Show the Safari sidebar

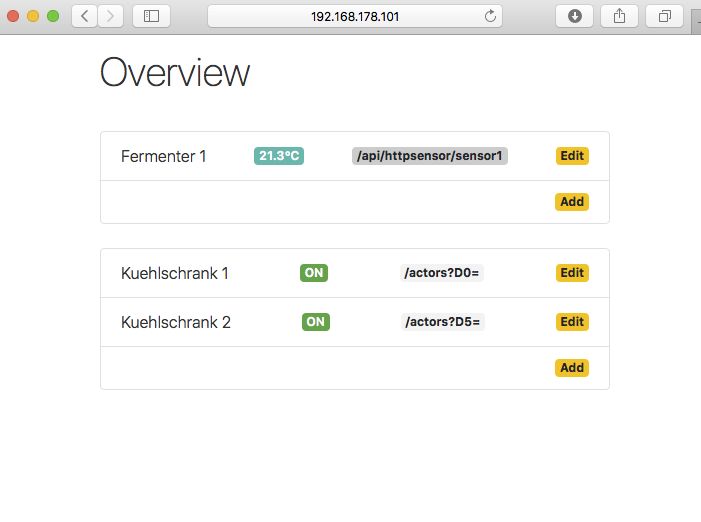[152, 17]
